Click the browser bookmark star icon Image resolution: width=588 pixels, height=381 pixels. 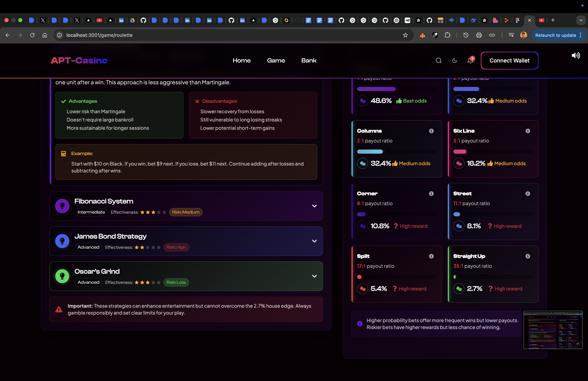pyautogui.click(x=405, y=35)
